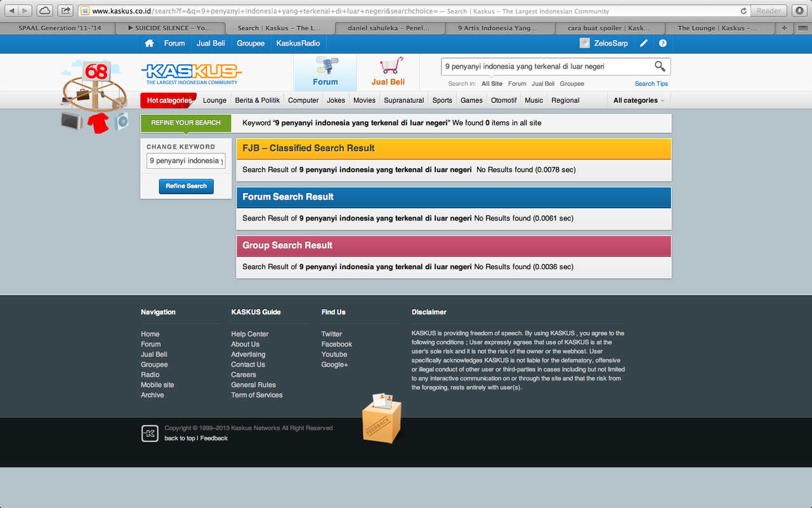This screenshot has width=812, height=508.
Task: Open the cara buat spoiler browser tab
Action: click(x=609, y=28)
